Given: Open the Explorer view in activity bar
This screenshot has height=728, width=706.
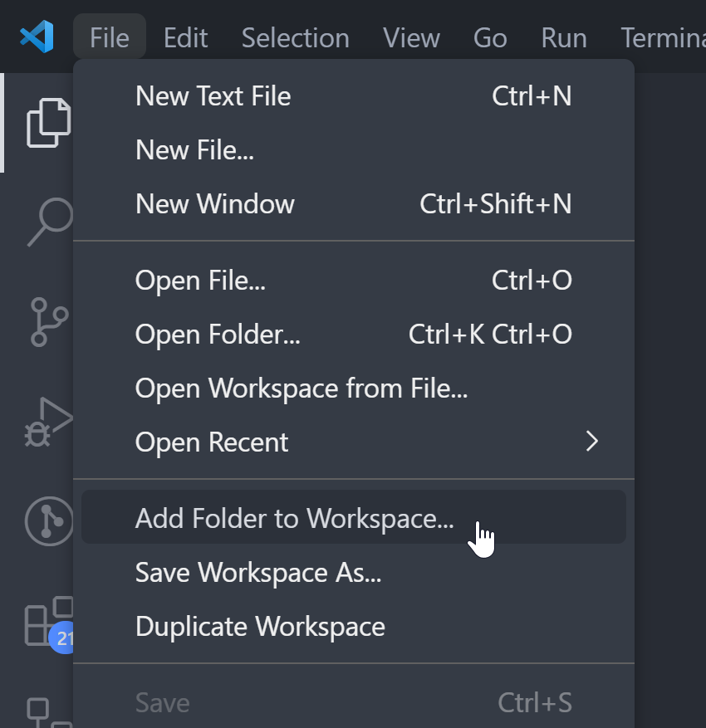Looking at the screenshot, I should [x=48, y=123].
